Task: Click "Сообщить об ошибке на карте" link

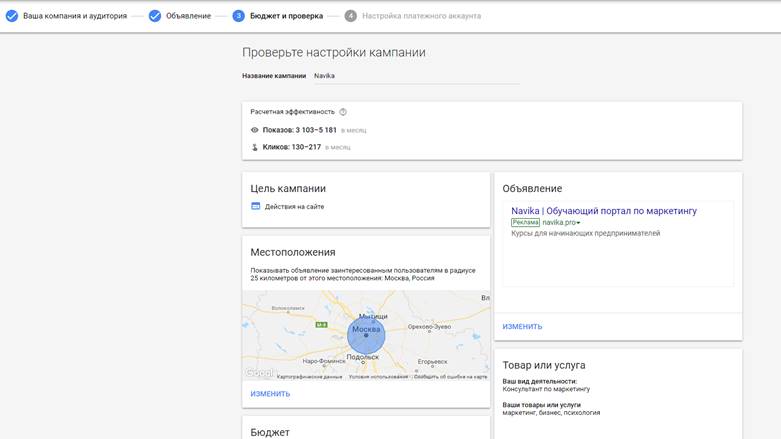Action: [x=451, y=377]
